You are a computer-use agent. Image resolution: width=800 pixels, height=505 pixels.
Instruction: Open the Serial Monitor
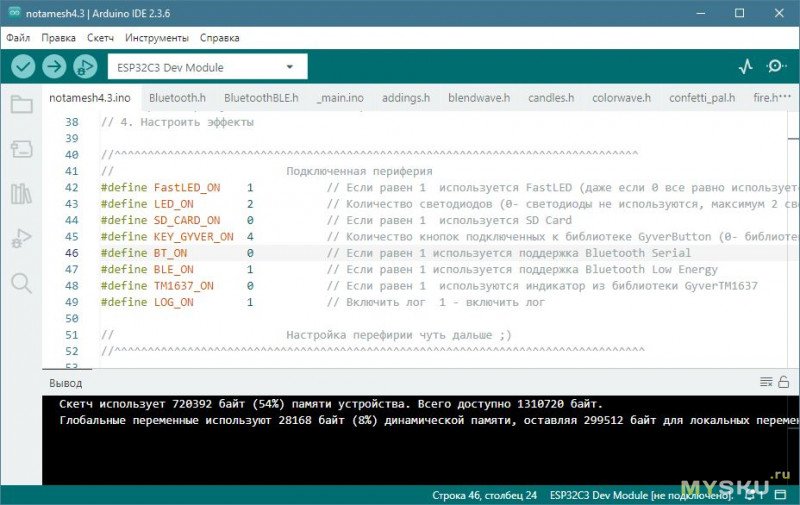tap(776, 67)
